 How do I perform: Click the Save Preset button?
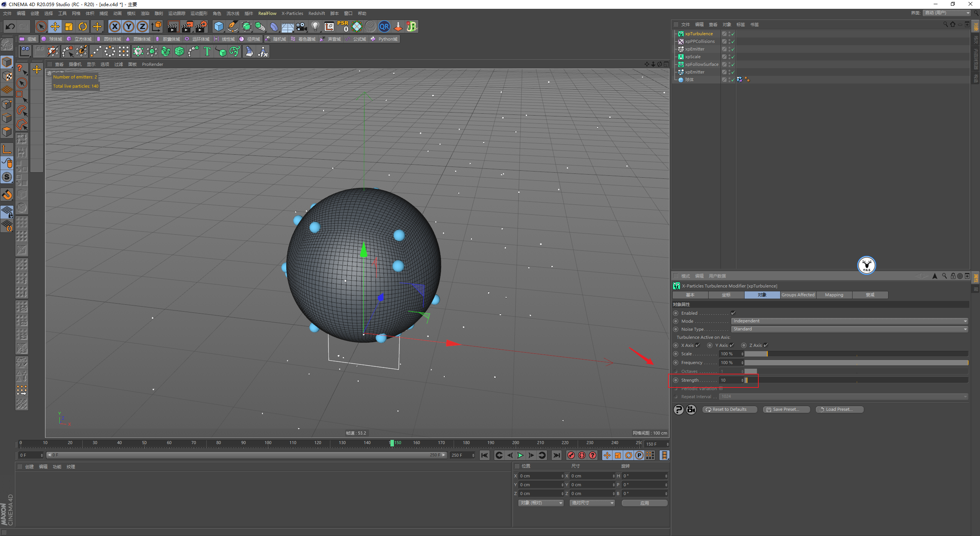click(786, 410)
